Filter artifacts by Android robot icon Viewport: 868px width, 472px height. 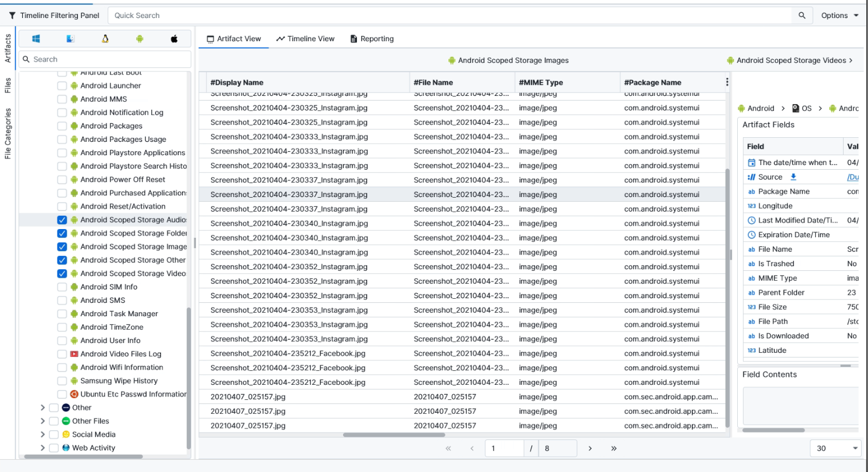tap(138, 38)
